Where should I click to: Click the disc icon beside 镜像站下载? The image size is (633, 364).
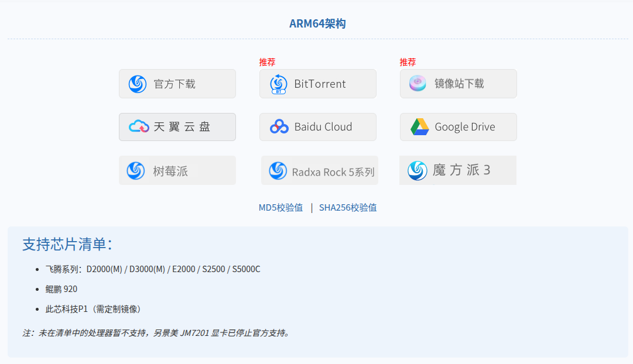[x=418, y=84]
